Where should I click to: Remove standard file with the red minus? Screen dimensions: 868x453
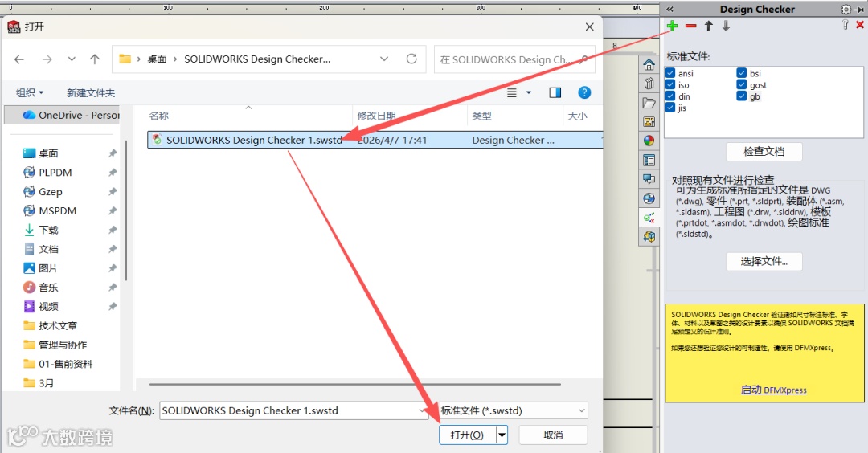690,26
